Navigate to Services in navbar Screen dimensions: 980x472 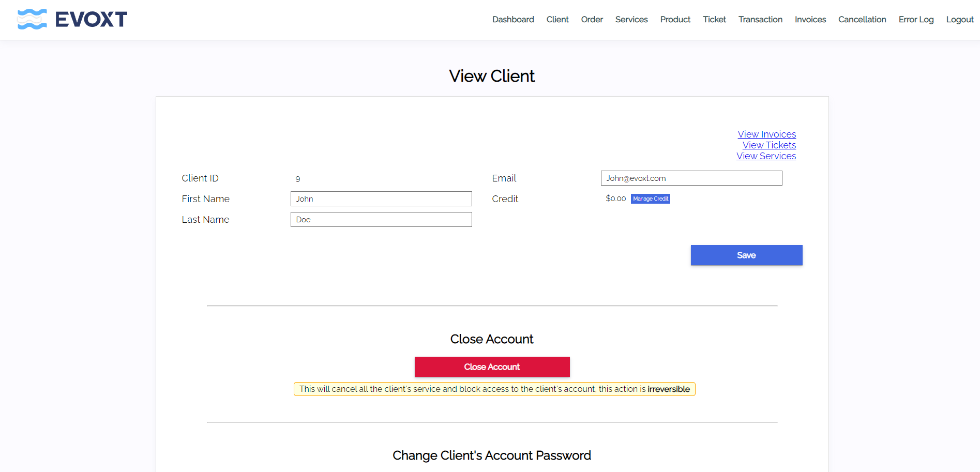(631, 20)
